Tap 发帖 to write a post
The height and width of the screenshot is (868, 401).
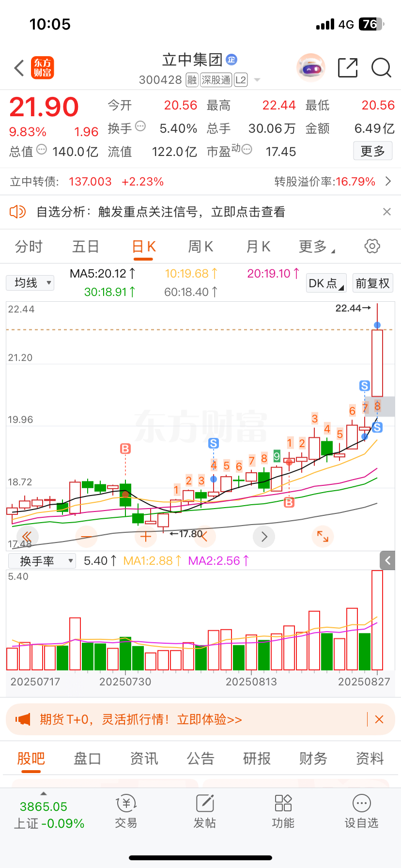point(204,812)
